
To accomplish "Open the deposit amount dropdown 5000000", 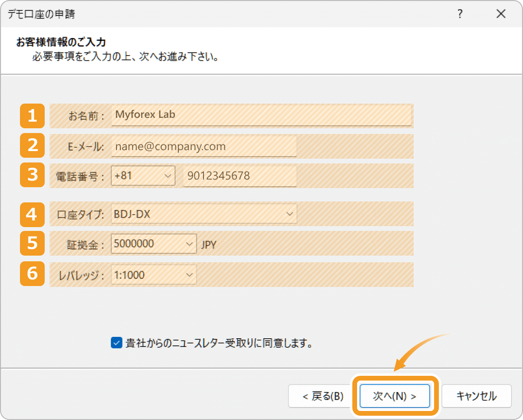I will (x=154, y=244).
